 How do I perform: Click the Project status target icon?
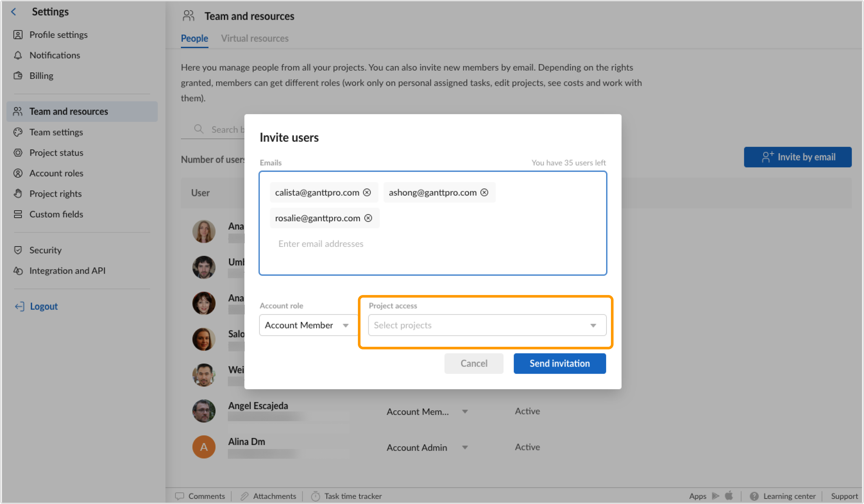(x=18, y=153)
